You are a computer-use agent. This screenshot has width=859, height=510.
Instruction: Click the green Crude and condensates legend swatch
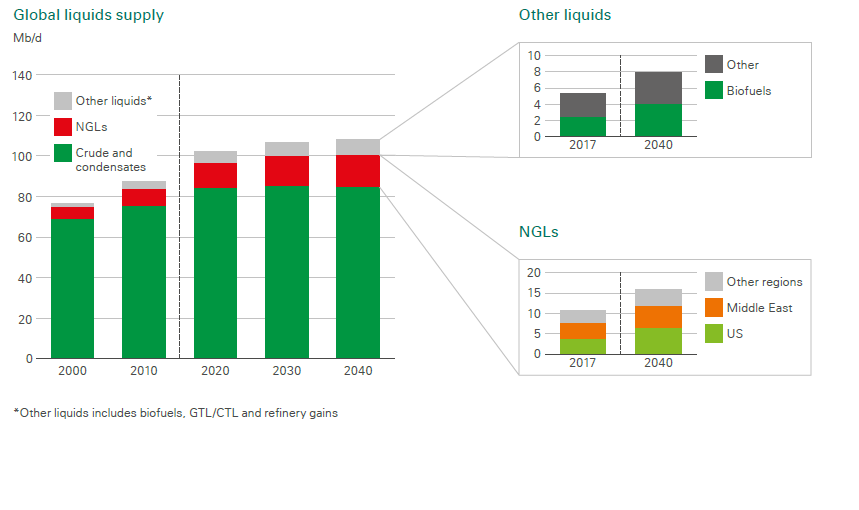(x=62, y=153)
